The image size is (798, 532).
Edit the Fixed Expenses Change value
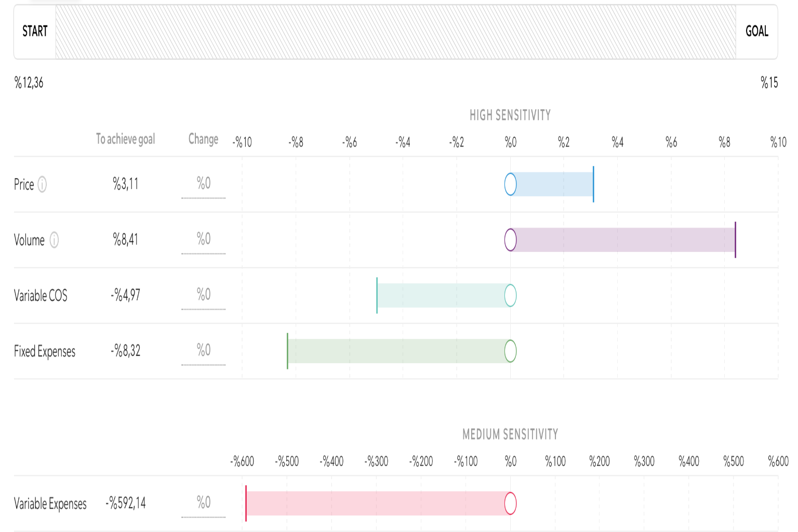pyautogui.click(x=203, y=351)
